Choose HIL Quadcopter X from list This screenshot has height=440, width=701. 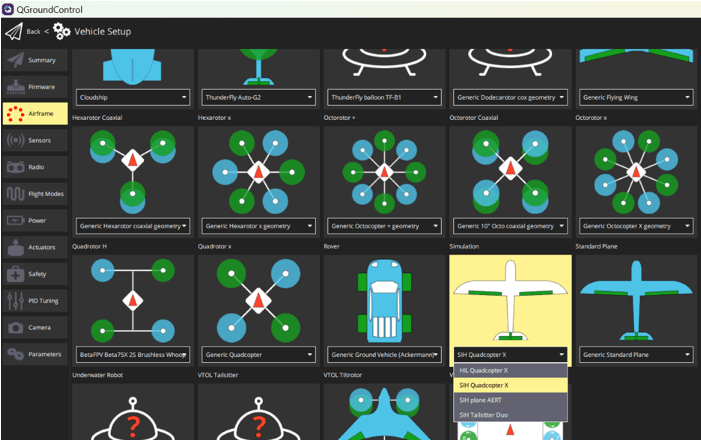pos(511,370)
